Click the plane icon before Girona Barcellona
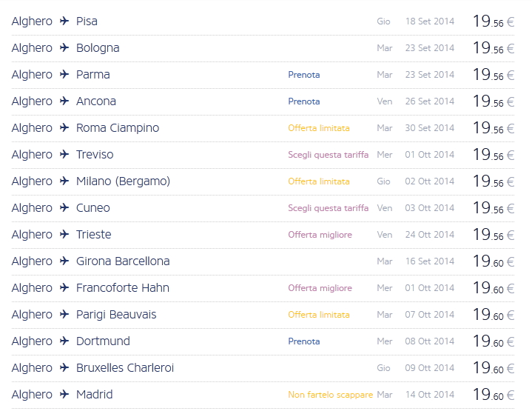Image resolution: width=532 pixels, height=414 pixels. pyautogui.click(x=64, y=261)
